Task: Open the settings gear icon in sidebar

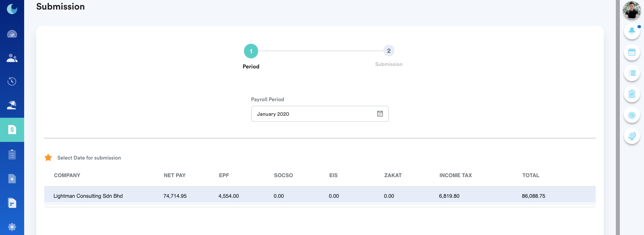Action: point(12,227)
